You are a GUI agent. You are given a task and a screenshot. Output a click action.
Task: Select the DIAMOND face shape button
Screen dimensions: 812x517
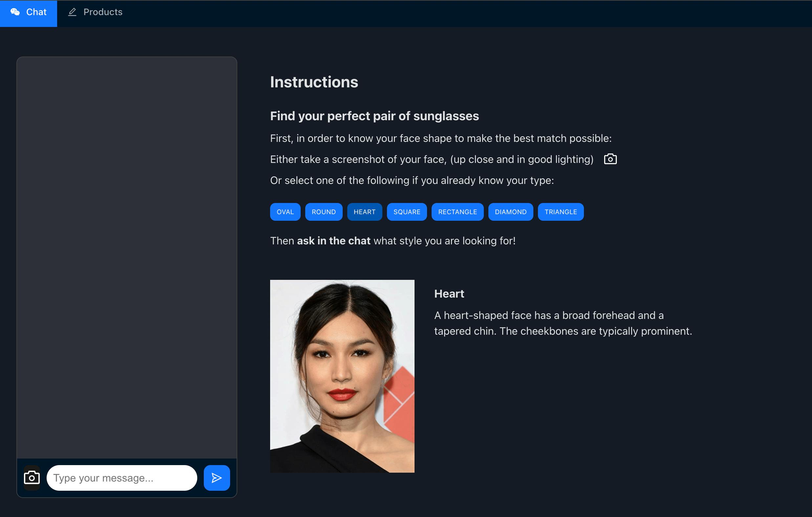click(510, 212)
